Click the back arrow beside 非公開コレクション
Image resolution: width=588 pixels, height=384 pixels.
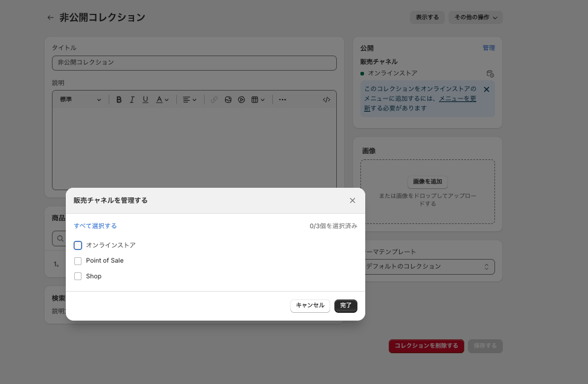click(50, 18)
